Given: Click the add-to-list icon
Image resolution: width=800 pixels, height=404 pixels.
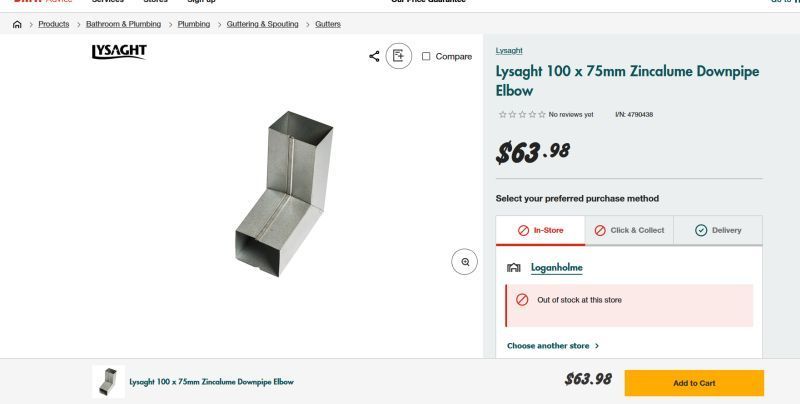Looking at the screenshot, I should pos(398,56).
